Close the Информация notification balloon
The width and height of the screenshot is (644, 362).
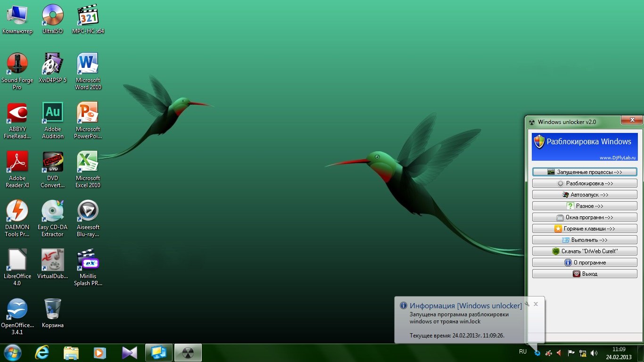(536, 304)
